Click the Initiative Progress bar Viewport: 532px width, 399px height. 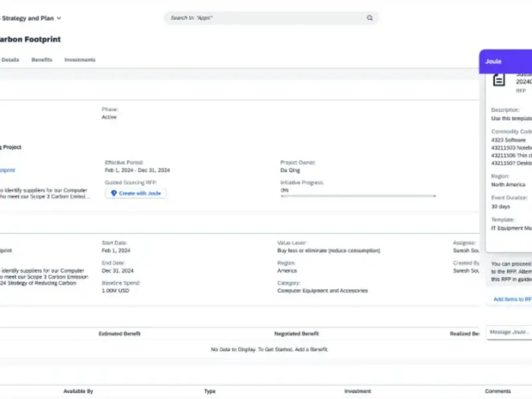pyautogui.click(x=358, y=196)
